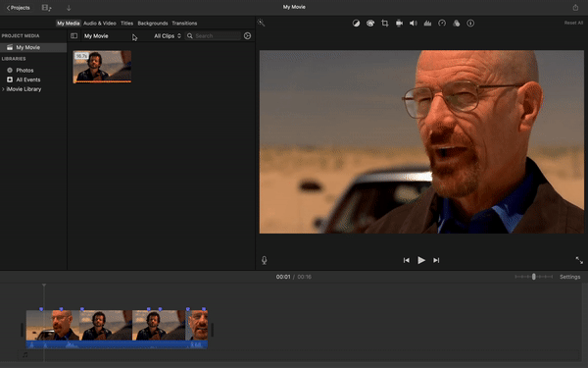Enter fullscreen playback with arrows icon

click(579, 260)
